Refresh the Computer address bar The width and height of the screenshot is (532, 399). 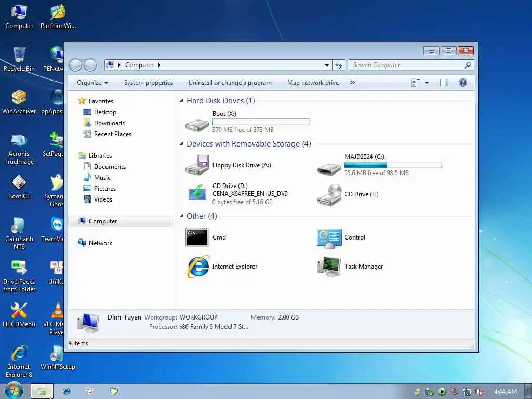pyautogui.click(x=339, y=65)
